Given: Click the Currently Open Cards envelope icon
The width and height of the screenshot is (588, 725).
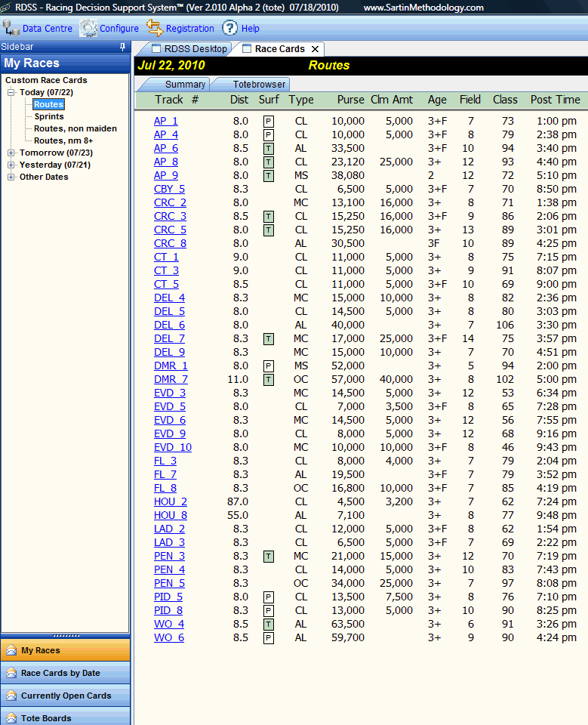Looking at the screenshot, I should [x=11, y=696].
